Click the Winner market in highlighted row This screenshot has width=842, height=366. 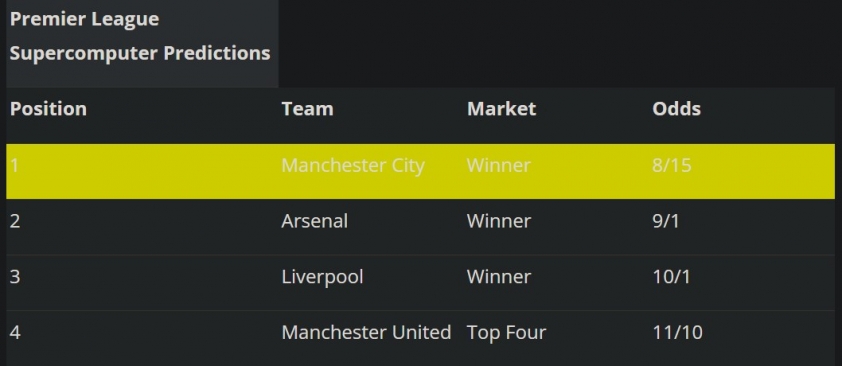[499, 165]
